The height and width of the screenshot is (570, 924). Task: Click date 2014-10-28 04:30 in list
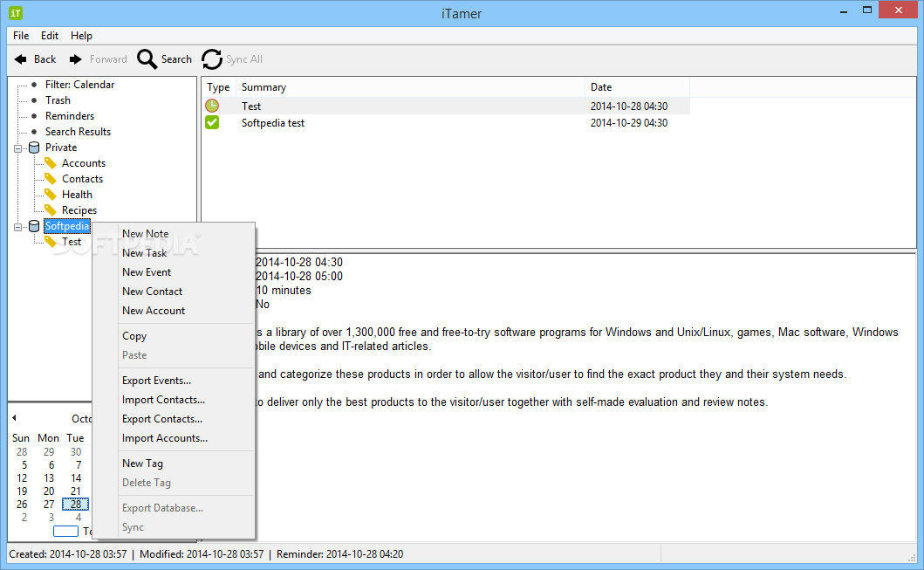pyautogui.click(x=629, y=106)
